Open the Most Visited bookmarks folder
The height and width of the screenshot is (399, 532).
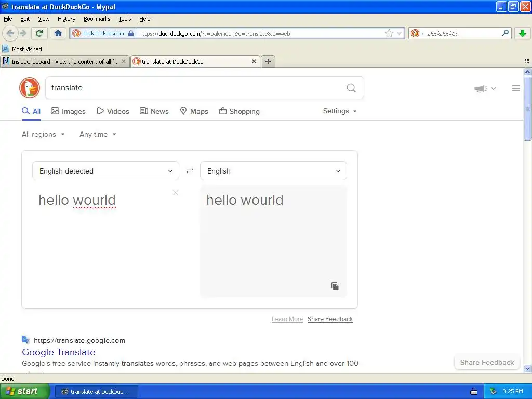[x=22, y=49]
